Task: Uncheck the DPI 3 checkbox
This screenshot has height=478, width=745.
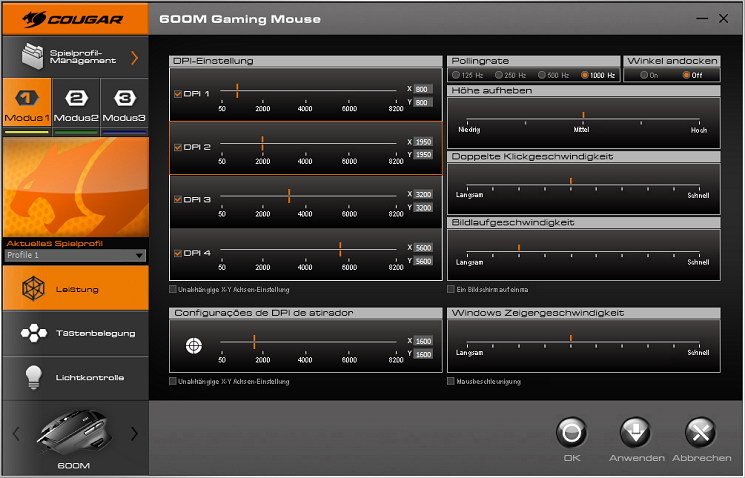Action: (178, 199)
